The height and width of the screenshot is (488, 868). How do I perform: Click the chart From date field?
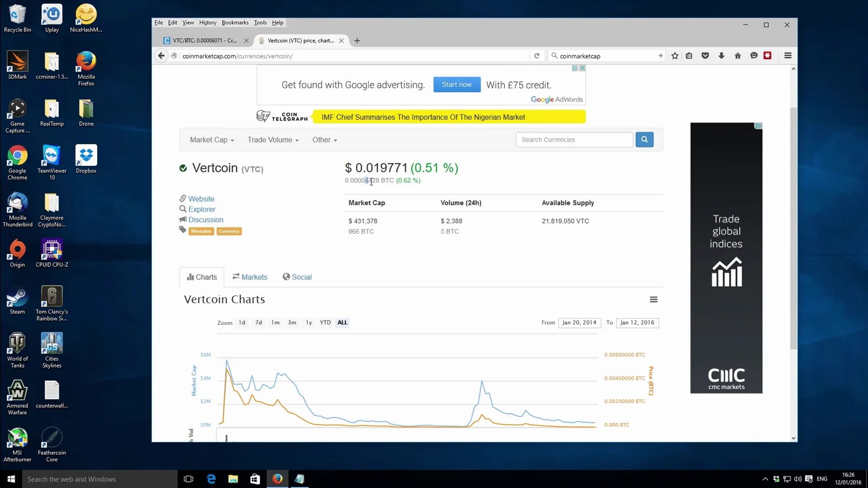[x=579, y=323]
